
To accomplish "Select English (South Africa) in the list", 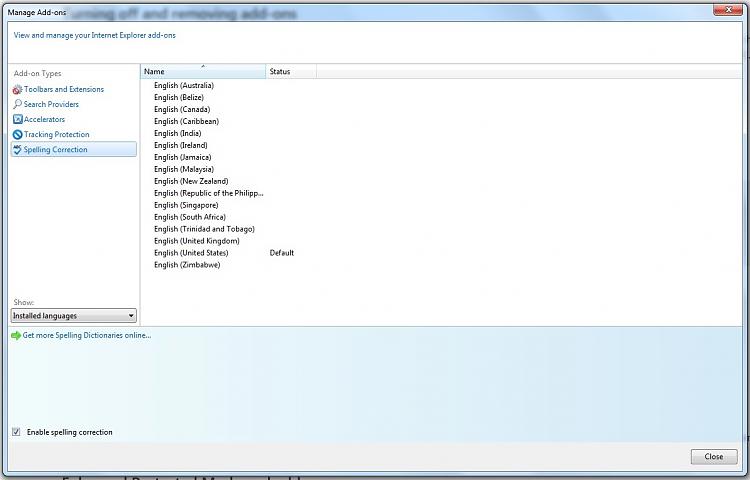I will point(189,217).
